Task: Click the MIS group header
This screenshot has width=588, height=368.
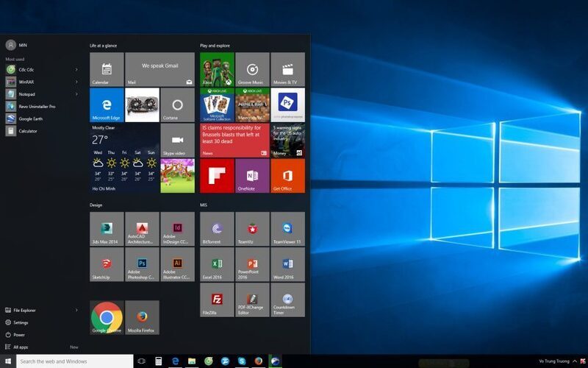Action: (x=204, y=205)
